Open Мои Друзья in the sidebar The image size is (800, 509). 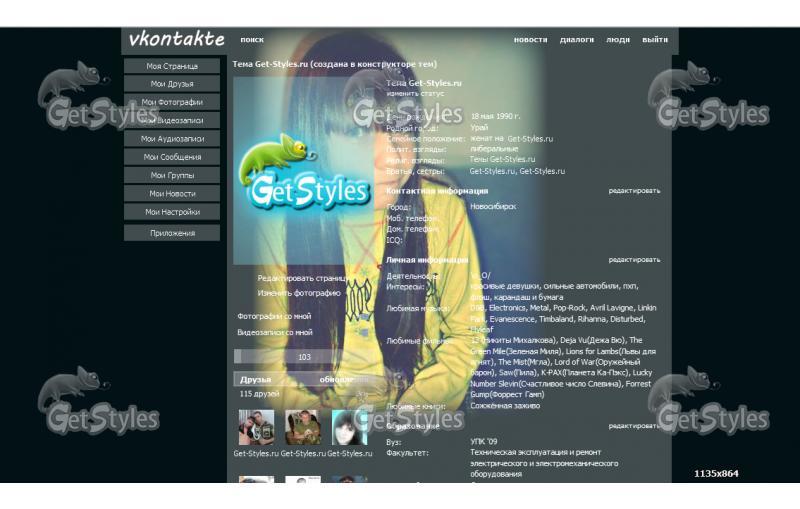coord(172,84)
